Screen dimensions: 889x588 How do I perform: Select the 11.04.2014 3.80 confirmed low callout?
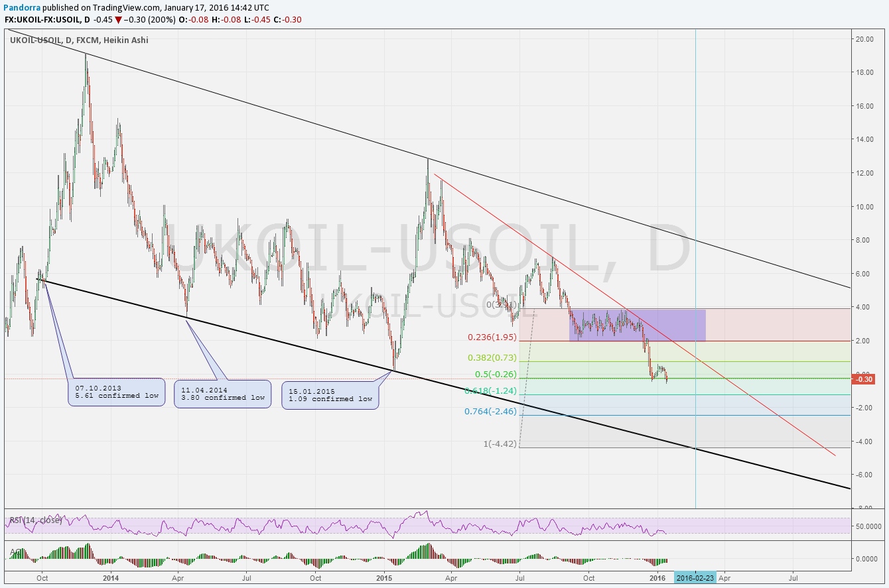(222, 394)
